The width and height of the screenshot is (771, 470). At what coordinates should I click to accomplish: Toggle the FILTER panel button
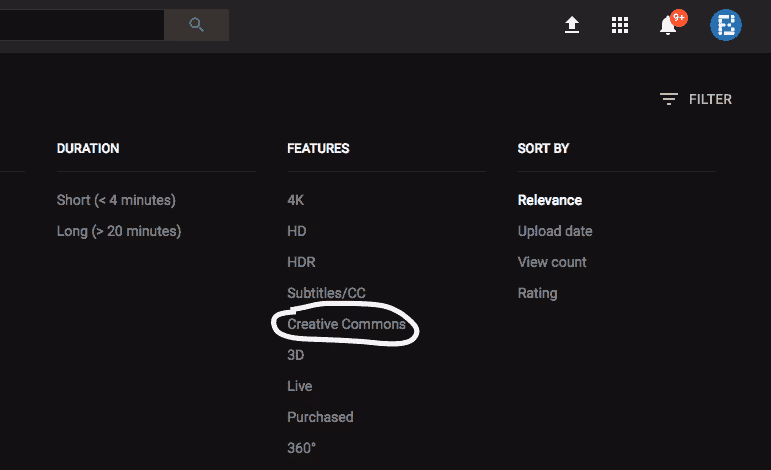click(x=696, y=99)
